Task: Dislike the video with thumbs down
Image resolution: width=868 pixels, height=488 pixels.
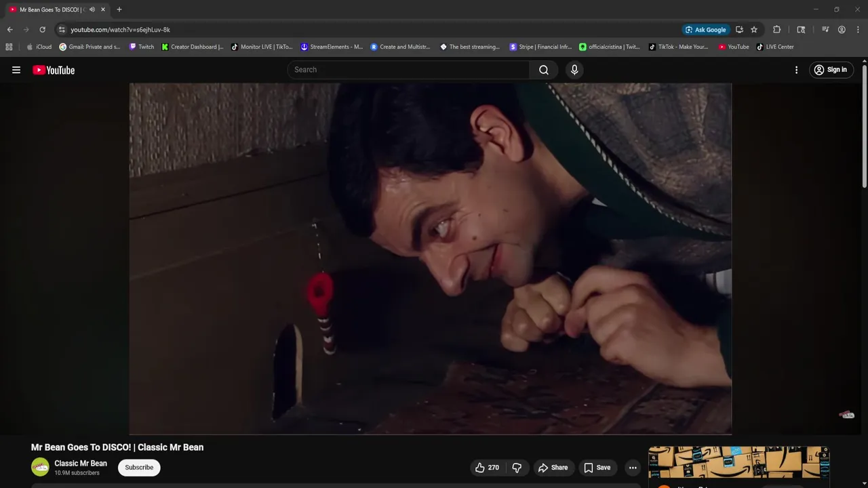Action: 517,468
